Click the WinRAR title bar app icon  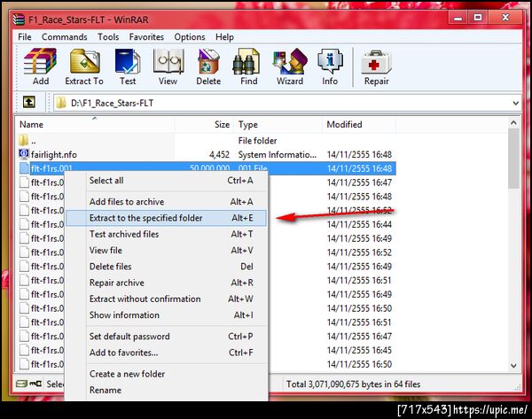click(19, 19)
